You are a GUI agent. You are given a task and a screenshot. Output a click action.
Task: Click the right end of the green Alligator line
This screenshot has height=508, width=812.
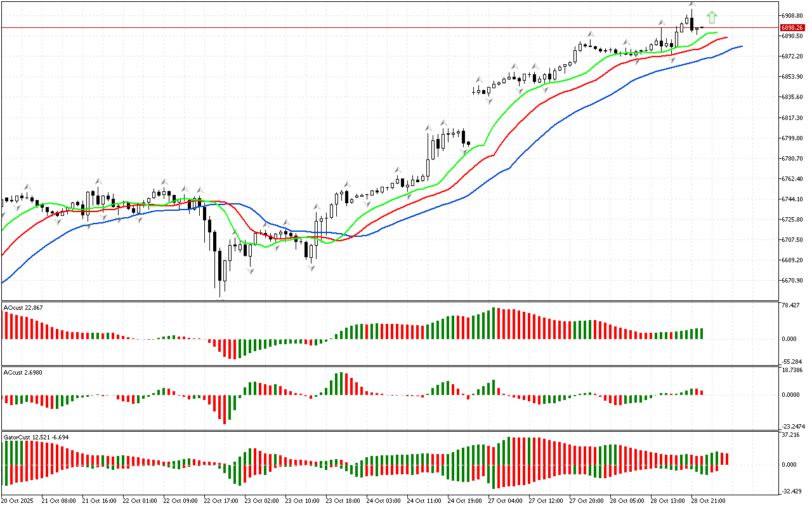coord(716,32)
